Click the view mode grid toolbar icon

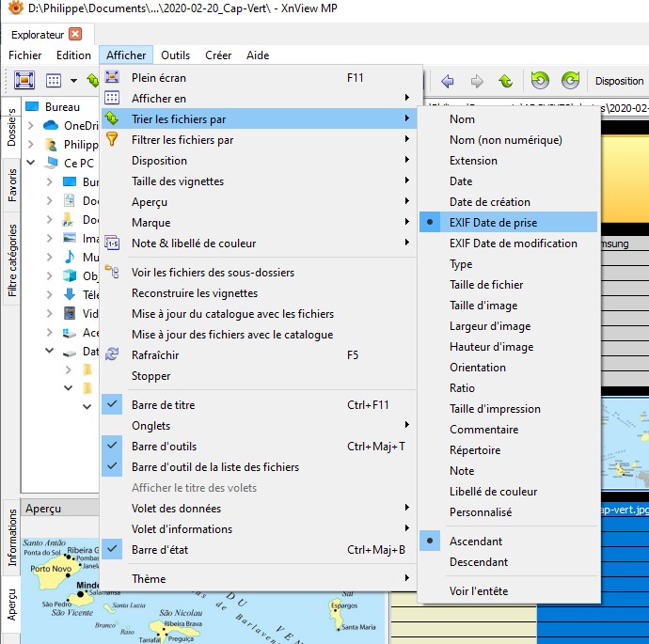54,81
